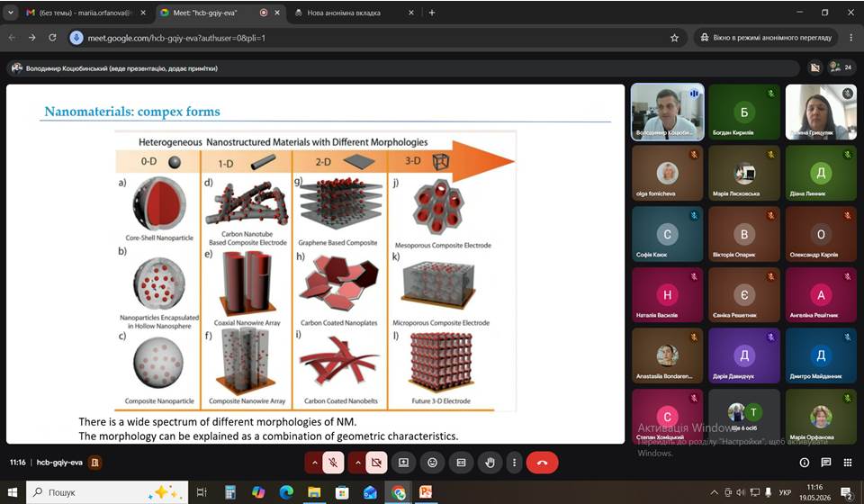Viewport: 864px width, 504px height.
Task: Show the 24 participants list
Action: [x=841, y=67]
